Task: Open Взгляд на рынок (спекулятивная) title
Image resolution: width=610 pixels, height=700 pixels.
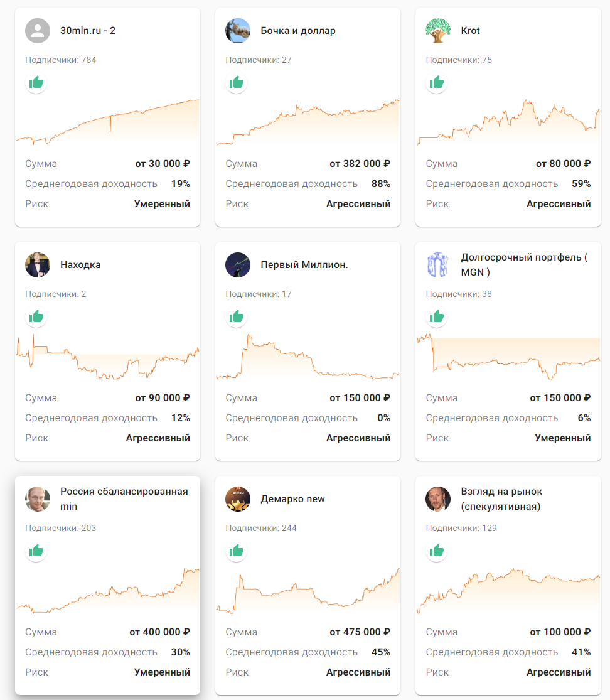Action: [501, 498]
